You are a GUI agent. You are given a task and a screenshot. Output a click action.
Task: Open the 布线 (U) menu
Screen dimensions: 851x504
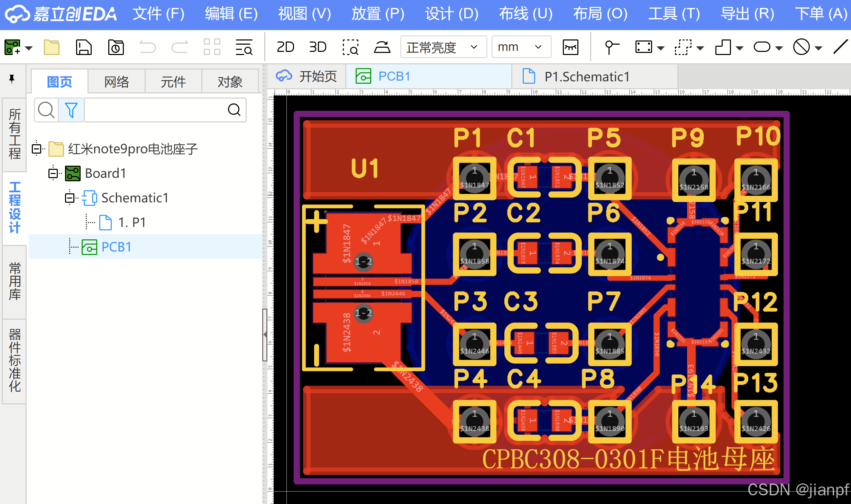(525, 14)
